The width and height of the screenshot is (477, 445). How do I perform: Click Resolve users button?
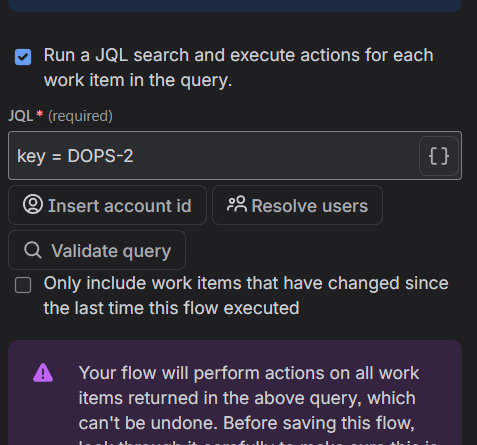tap(297, 205)
